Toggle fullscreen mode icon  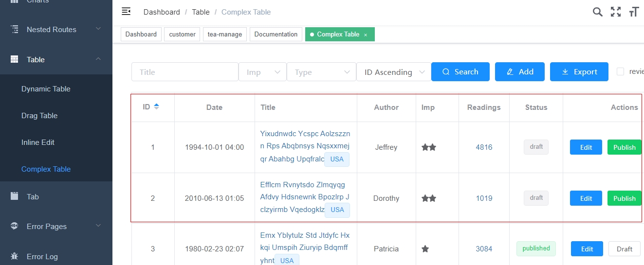(616, 12)
